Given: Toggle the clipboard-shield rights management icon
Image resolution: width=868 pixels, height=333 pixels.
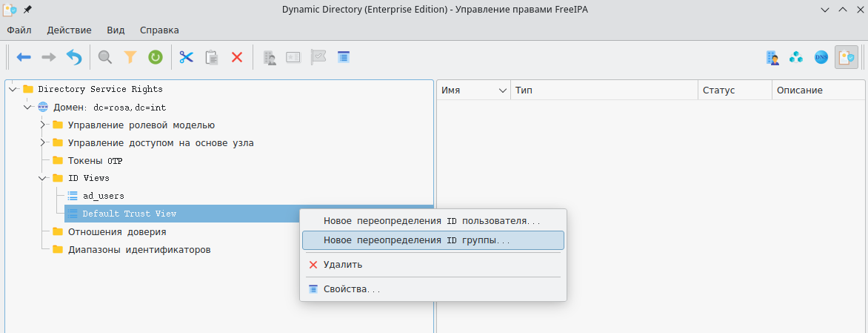Looking at the screenshot, I should (846, 57).
